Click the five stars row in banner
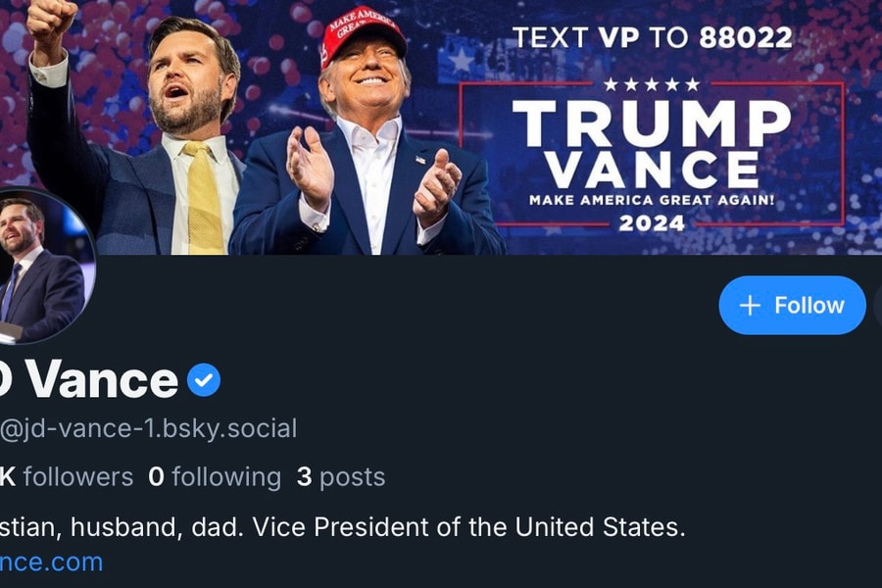The height and width of the screenshot is (588, 882). click(x=651, y=85)
